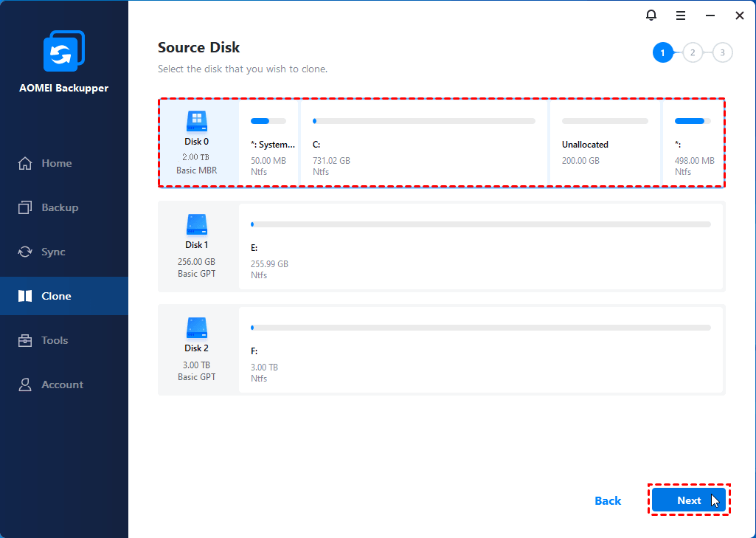Click the 'Disk 2' label
This screenshot has height=538, width=756.
pyautogui.click(x=197, y=348)
